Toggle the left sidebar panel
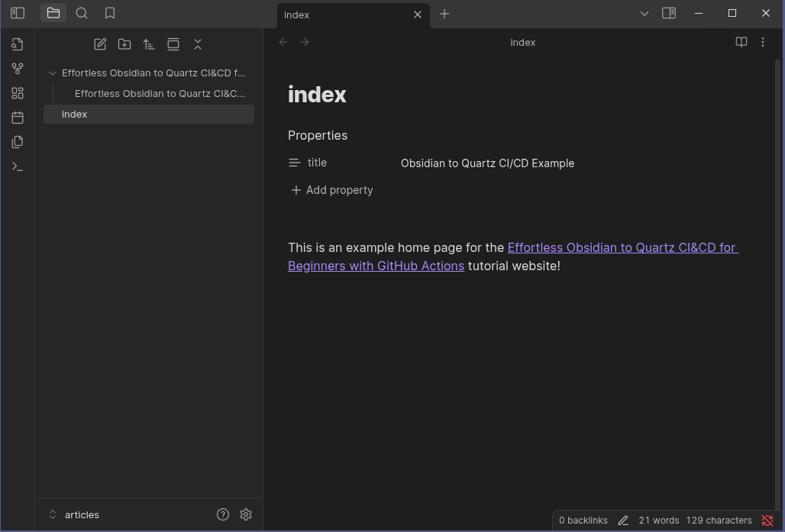 [x=18, y=13]
